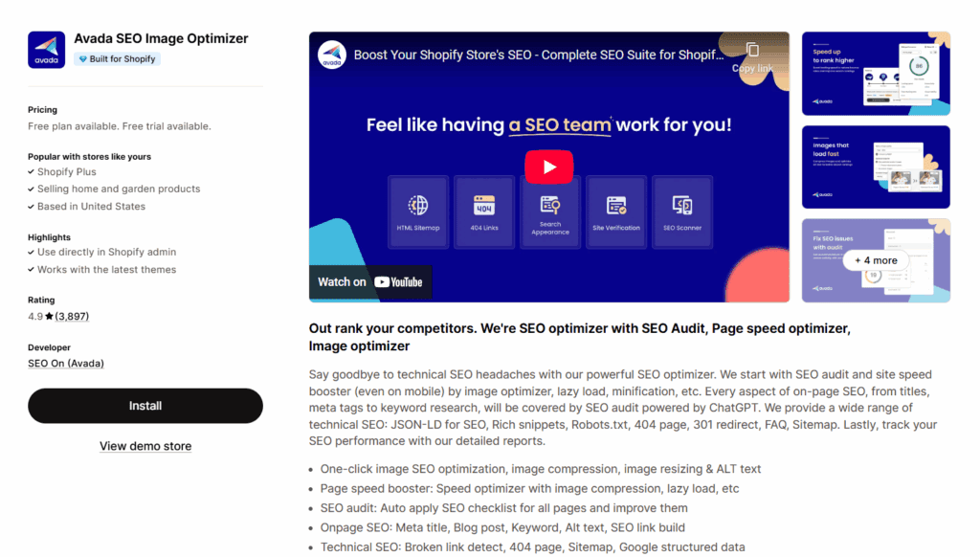Click Use directly in Shopify admin text

pyautogui.click(x=107, y=252)
